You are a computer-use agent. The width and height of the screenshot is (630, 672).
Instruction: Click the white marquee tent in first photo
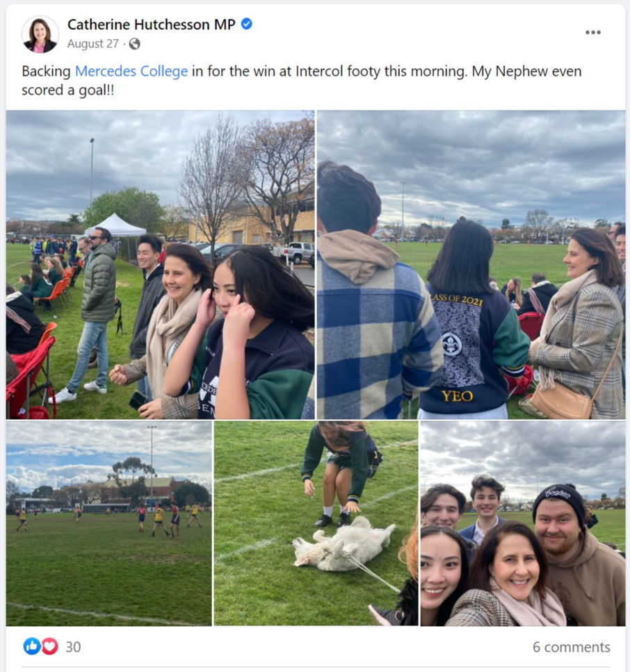click(x=116, y=225)
